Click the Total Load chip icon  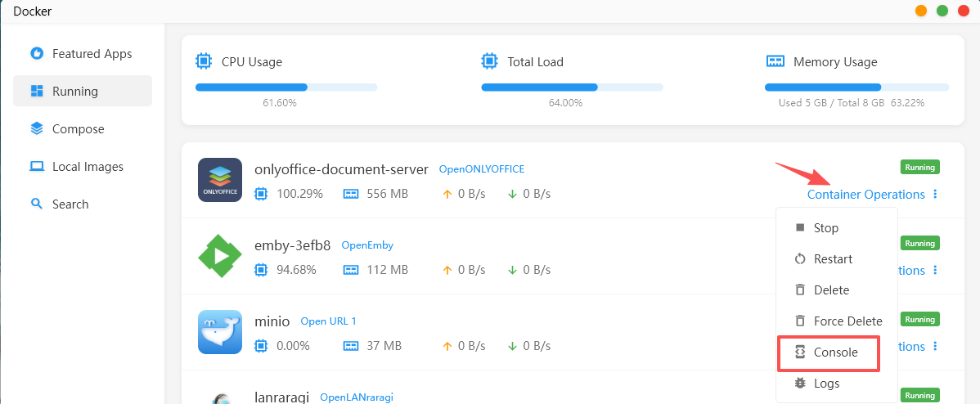[x=488, y=61]
